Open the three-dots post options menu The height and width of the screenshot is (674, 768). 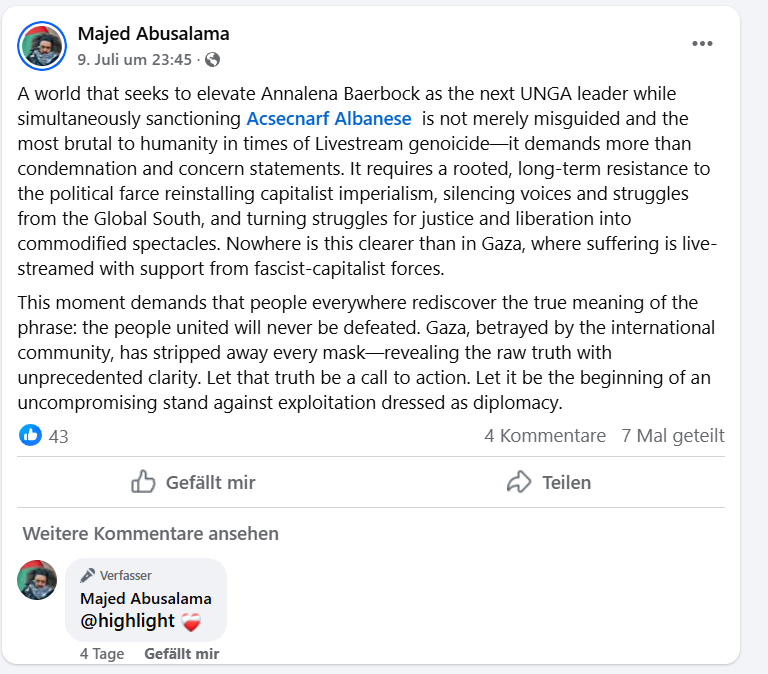click(702, 44)
